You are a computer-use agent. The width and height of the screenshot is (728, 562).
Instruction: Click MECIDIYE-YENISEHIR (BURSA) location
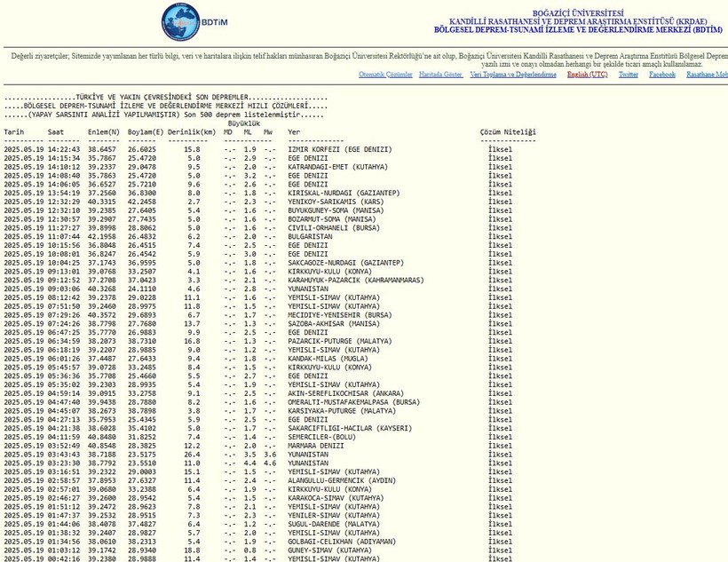pos(340,315)
